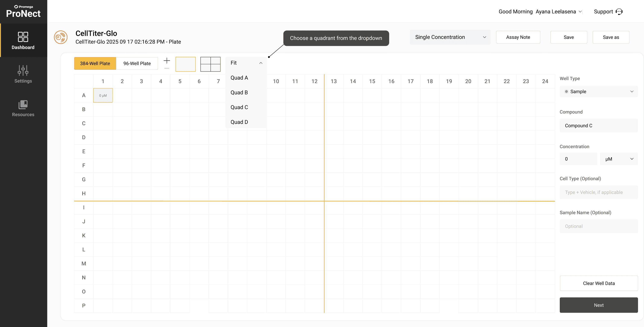Open the µM concentration unit dropdown

[619, 159]
